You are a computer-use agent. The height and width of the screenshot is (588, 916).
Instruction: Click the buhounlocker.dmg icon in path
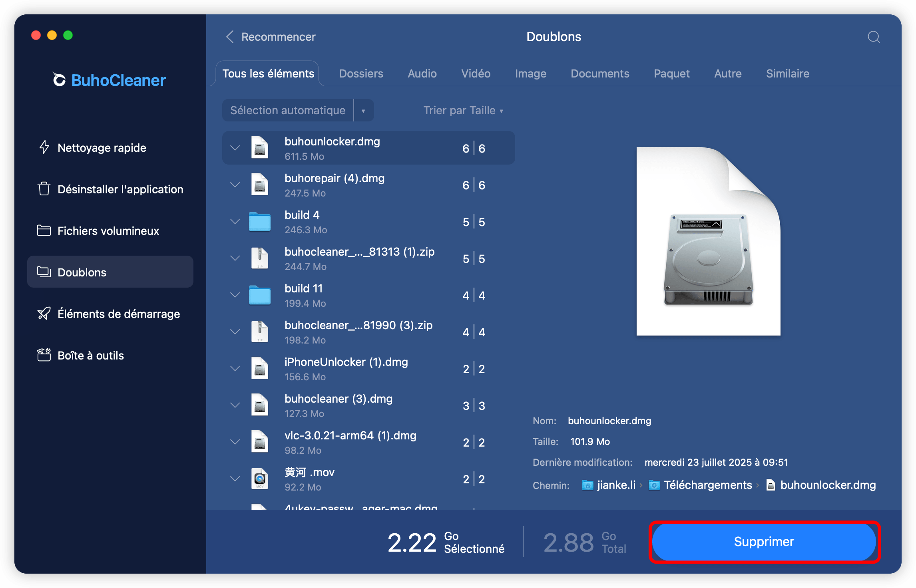[771, 485]
